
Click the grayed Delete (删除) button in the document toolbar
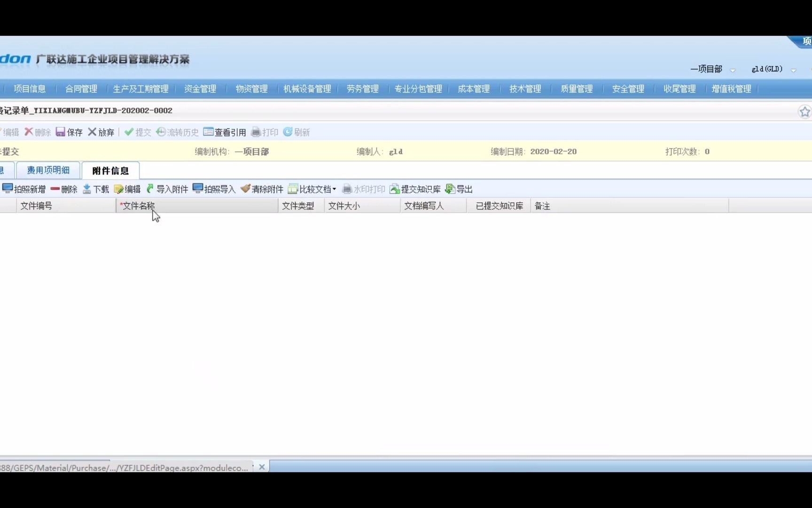tap(38, 132)
